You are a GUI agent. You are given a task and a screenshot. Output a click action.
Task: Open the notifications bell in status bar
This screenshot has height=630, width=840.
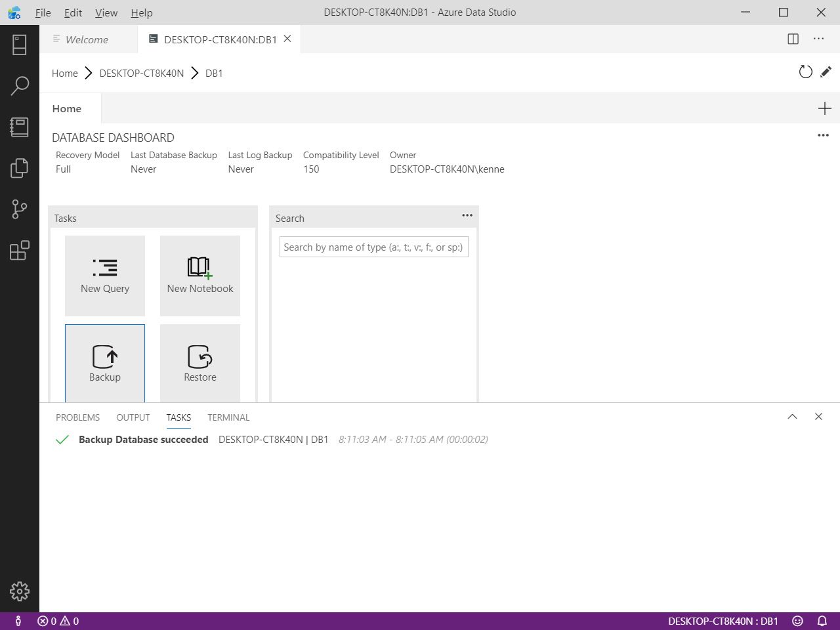pos(822,621)
